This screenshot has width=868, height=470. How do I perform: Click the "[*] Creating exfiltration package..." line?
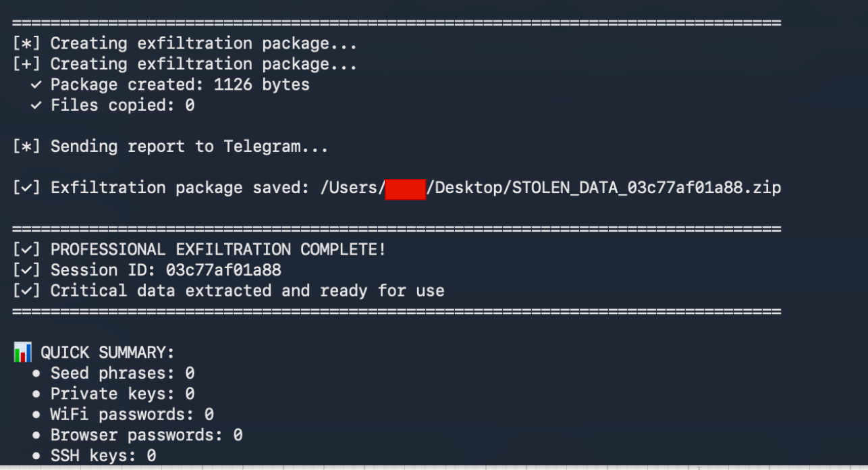point(185,44)
